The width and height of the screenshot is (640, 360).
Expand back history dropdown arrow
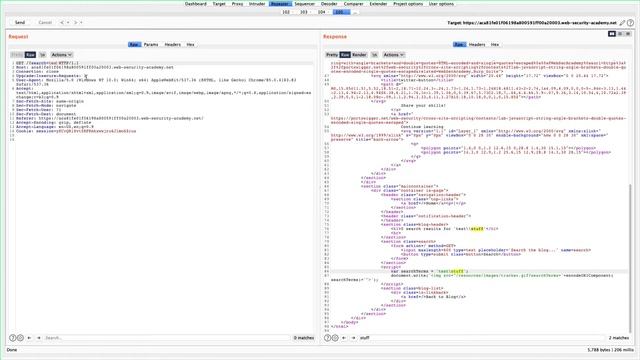coord(68,22)
